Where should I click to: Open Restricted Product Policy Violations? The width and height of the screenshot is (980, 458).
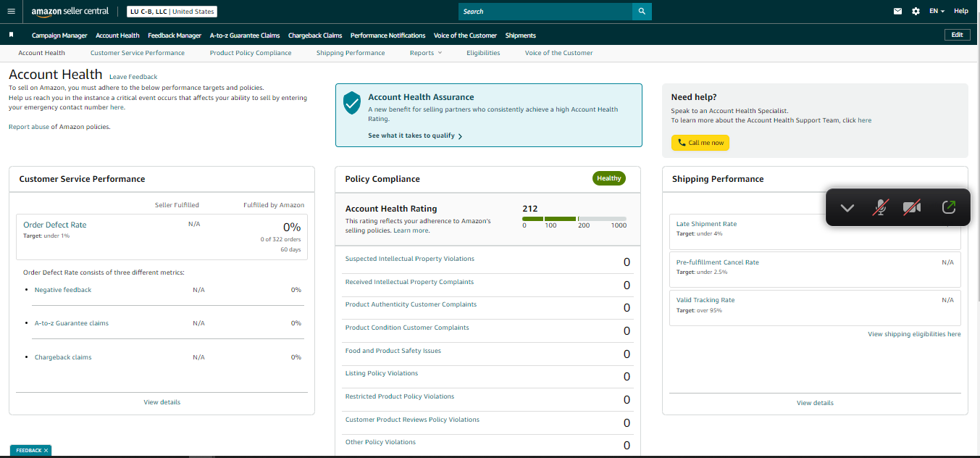click(x=400, y=396)
